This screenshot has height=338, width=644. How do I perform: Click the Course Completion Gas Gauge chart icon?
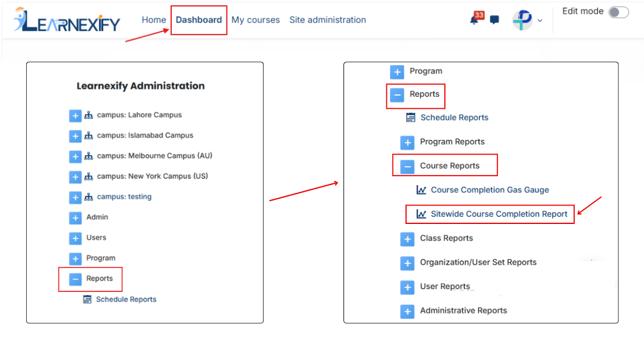[421, 190]
